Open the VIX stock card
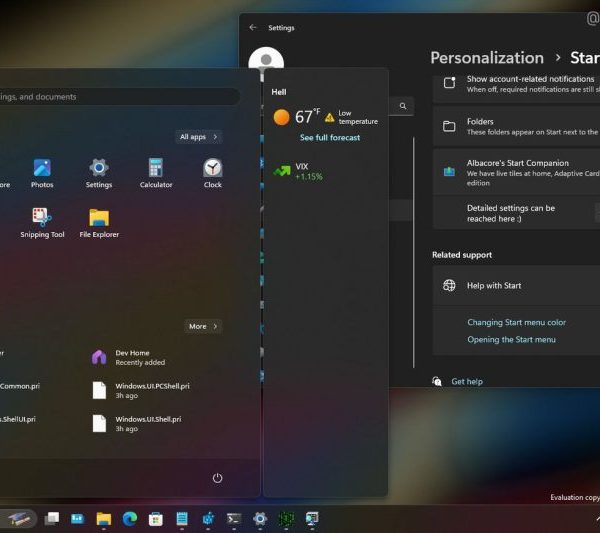Screen dimensions: 600x533 [x=298, y=171]
